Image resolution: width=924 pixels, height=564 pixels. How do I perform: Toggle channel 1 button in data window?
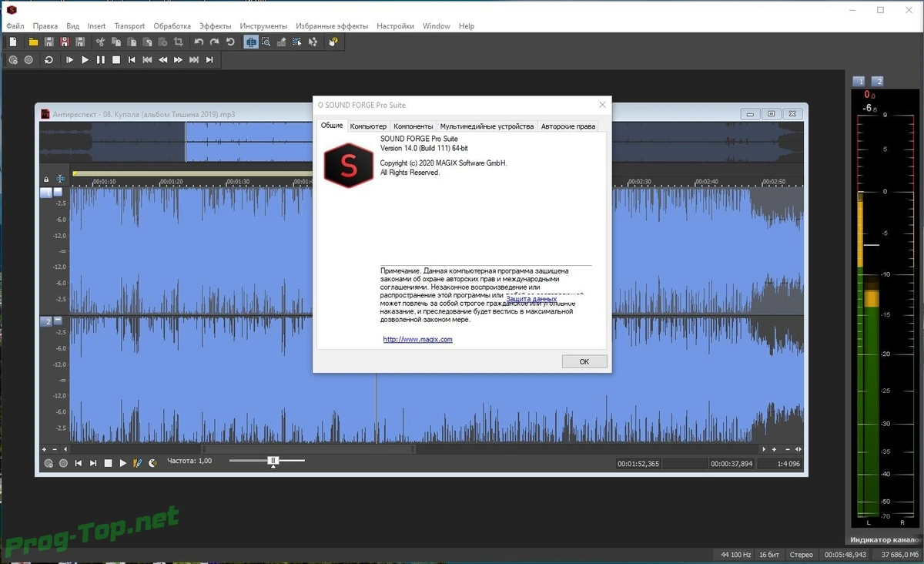click(46, 193)
